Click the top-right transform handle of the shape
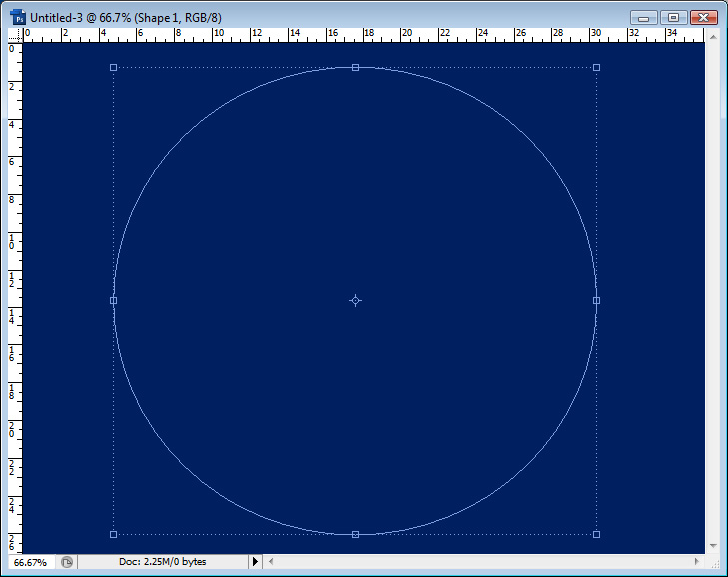Screen dimensions: 728x577 tap(596, 67)
